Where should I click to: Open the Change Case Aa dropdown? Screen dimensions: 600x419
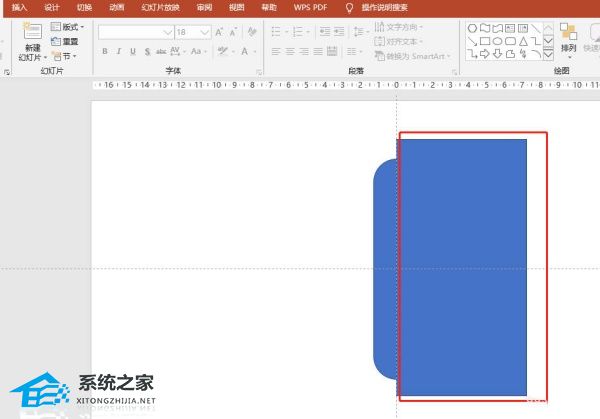point(199,51)
